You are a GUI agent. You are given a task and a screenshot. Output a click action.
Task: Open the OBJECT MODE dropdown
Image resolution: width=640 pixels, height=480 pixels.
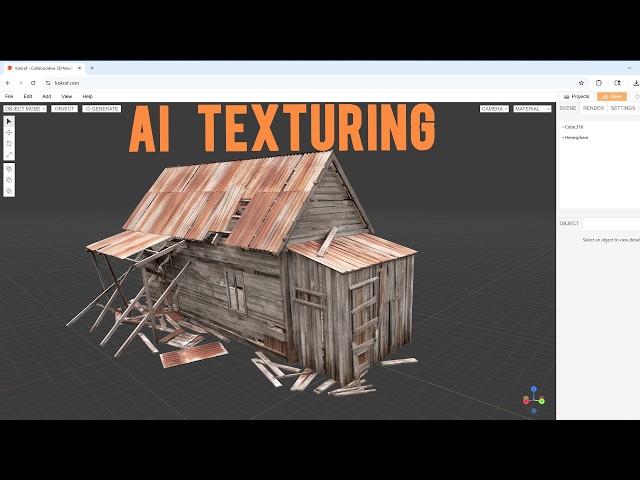(25, 109)
